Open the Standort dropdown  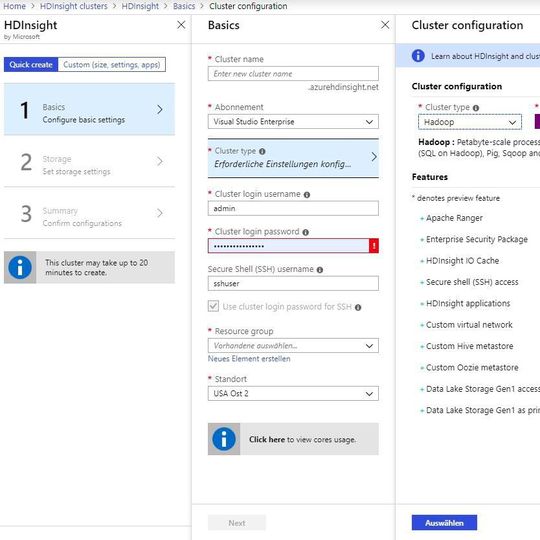coord(293,393)
